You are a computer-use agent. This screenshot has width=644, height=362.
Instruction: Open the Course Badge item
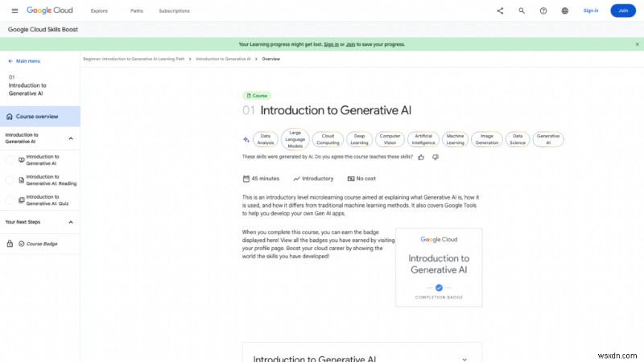[42, 244]
